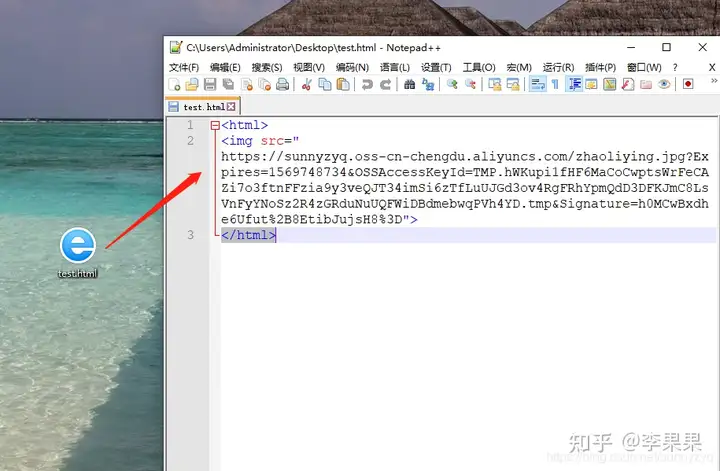Click the Print toolbar icon

pyautogui.click(x=282, y=84)
